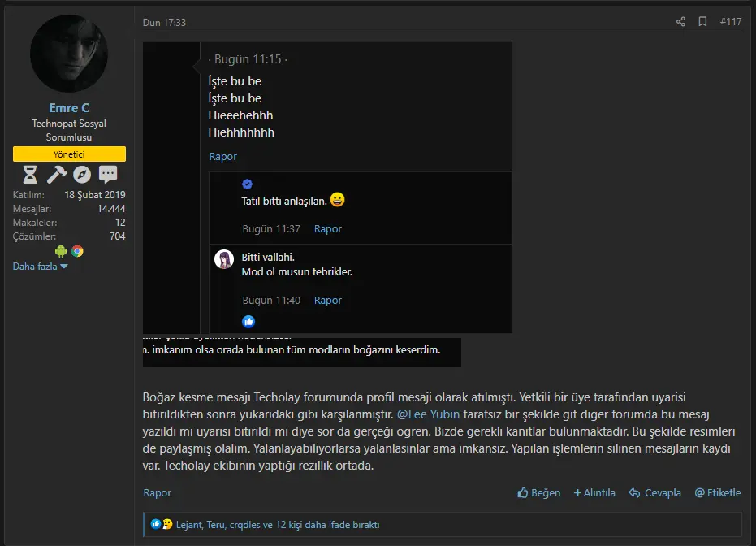Click the Bugün 11:40 timestamp
This screenshot has width=756, height=546.
tap(271, 300)
